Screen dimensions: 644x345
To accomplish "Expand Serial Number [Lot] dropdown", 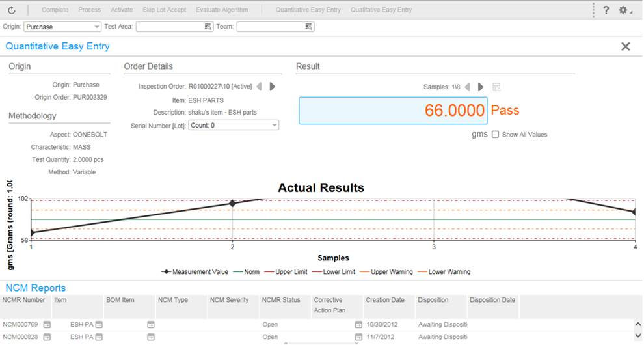I will tap(274, 125).
